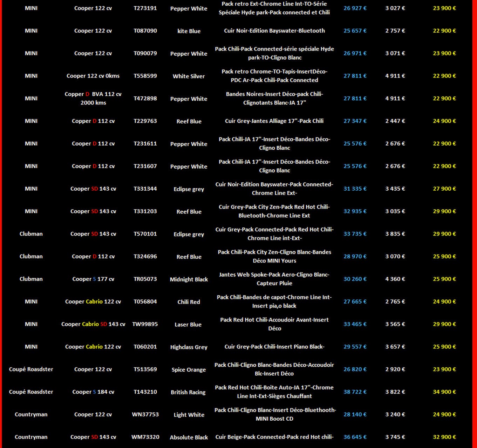This screenshot has height=448, width=477.
Task: Click reference T229763
Action: click(x=145, y=121)
